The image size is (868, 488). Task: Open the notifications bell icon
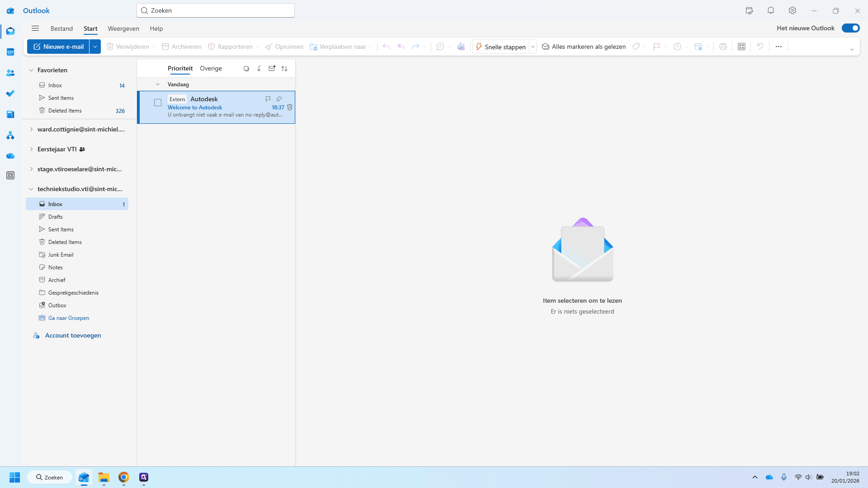[x=771, y=10]
